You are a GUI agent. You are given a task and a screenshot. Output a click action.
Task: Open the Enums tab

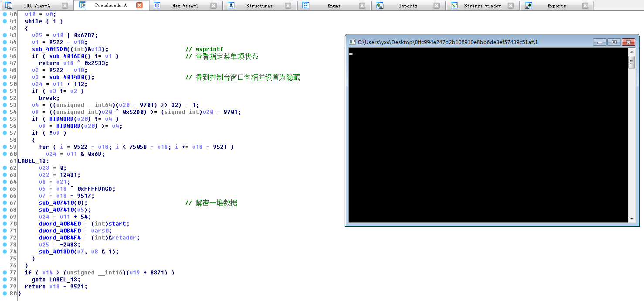click(x=334, y=6)
